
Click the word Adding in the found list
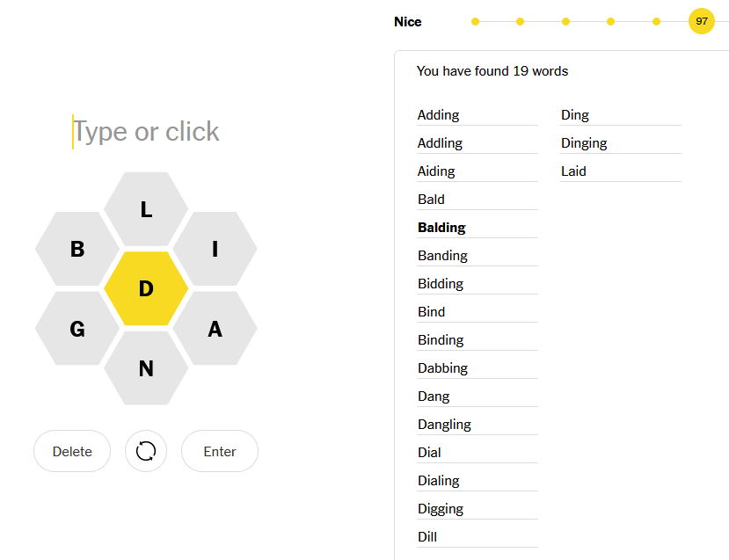tap(439, 115)
